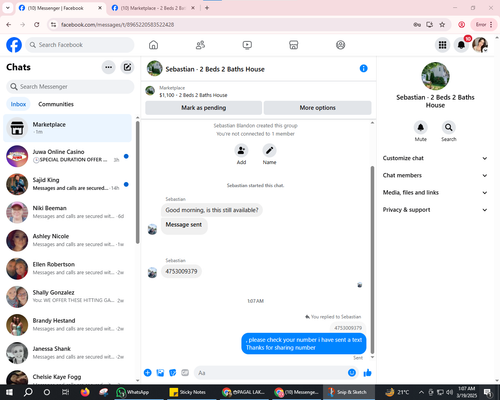The image size is (500, 400).
Task: Open Firefox from the taskbar
Action: tap(85, 392)
